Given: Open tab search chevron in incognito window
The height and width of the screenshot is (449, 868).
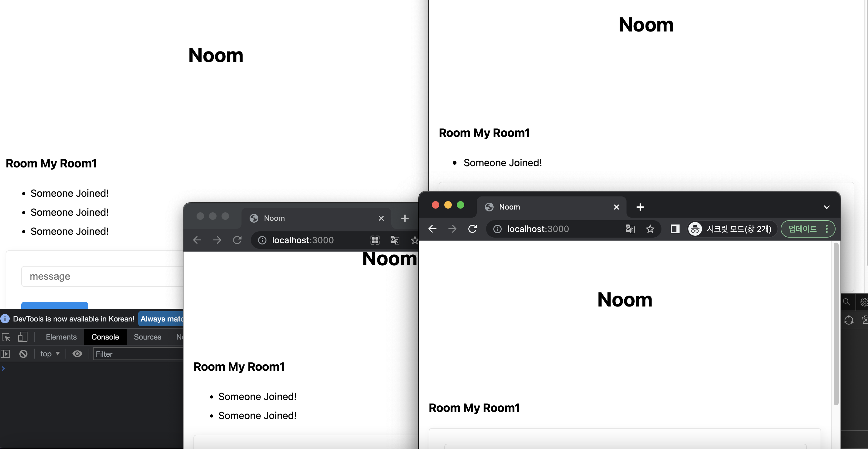Looking at the screenshot, I should (x=827, y=207).
